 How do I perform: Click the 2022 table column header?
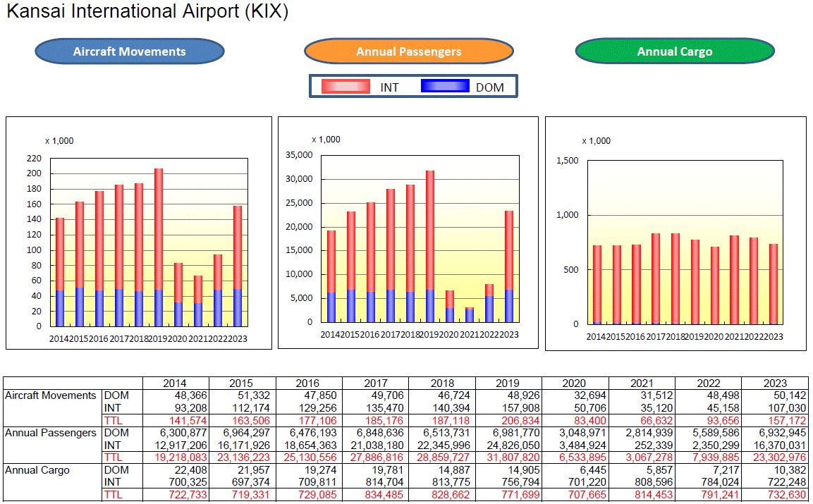pos(708,383)
